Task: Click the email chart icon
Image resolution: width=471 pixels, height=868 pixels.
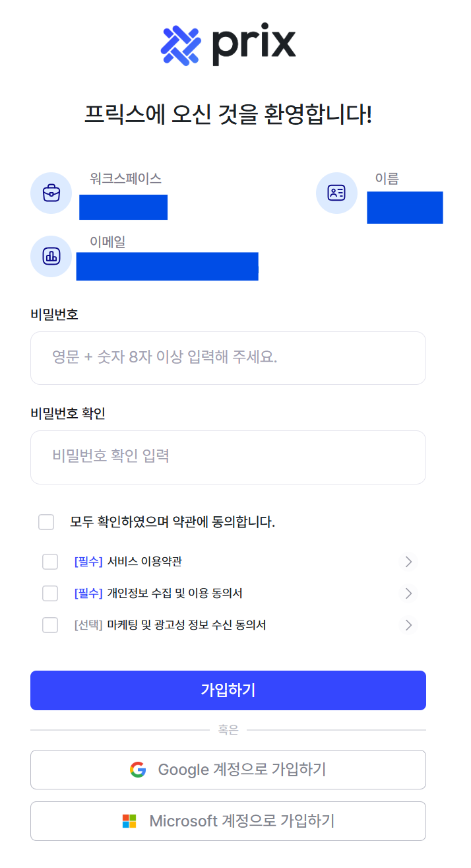Action: [51, 256]
